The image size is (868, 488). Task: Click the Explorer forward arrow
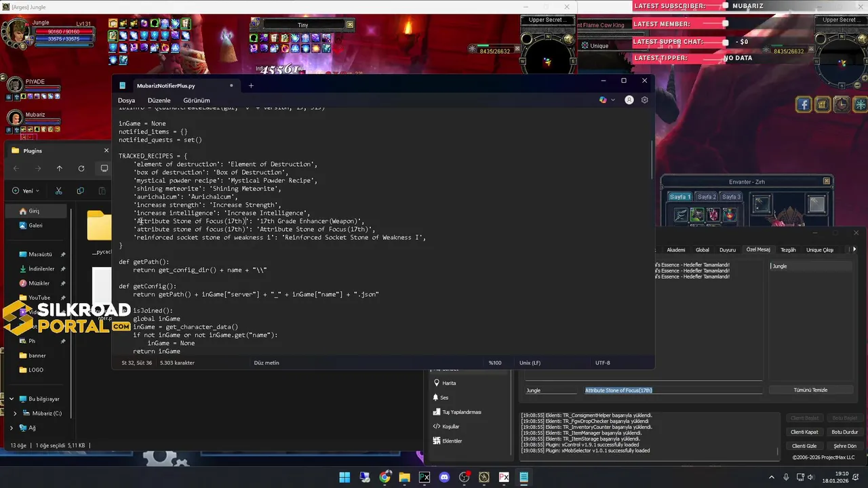[x=38, y=168]
